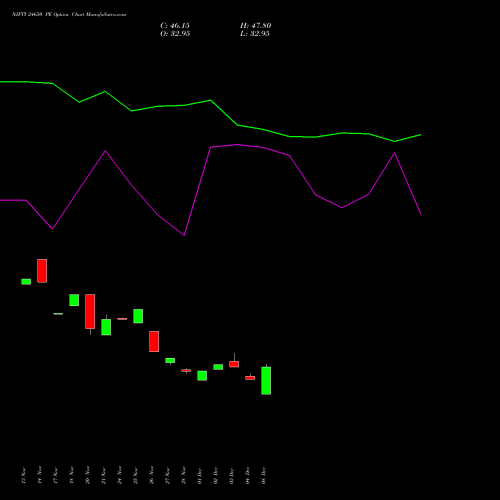Select the 24 Nov date label
Viewport: 500px width, 500px height.
pyautogui.click(x=120, y=475)
